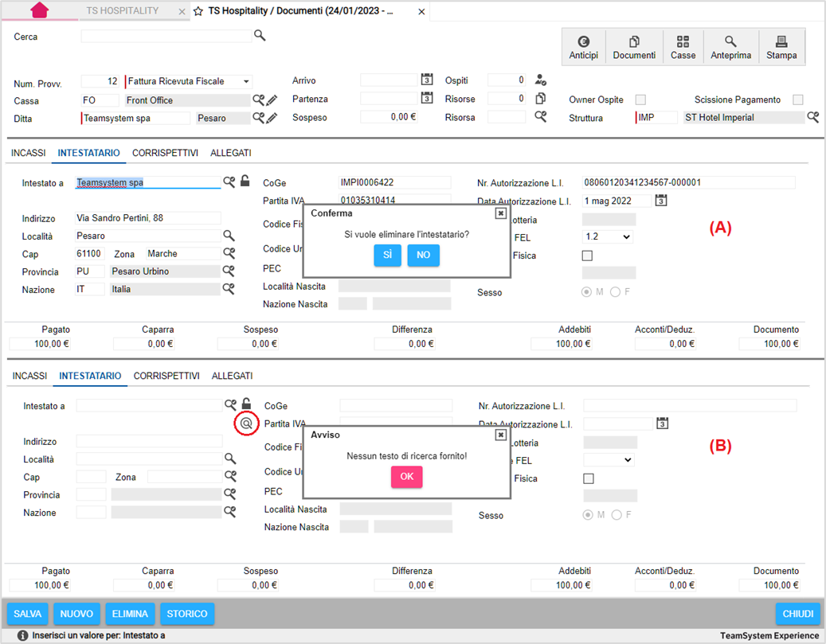Open the Anticipi toolbar button
826x644 pixels.
click(583, 48)
